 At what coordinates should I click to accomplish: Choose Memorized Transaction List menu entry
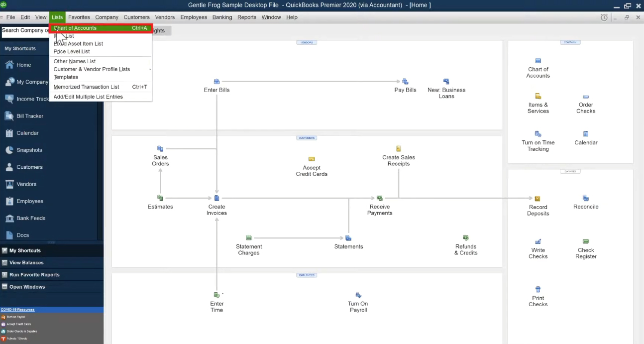coord(87,87)
